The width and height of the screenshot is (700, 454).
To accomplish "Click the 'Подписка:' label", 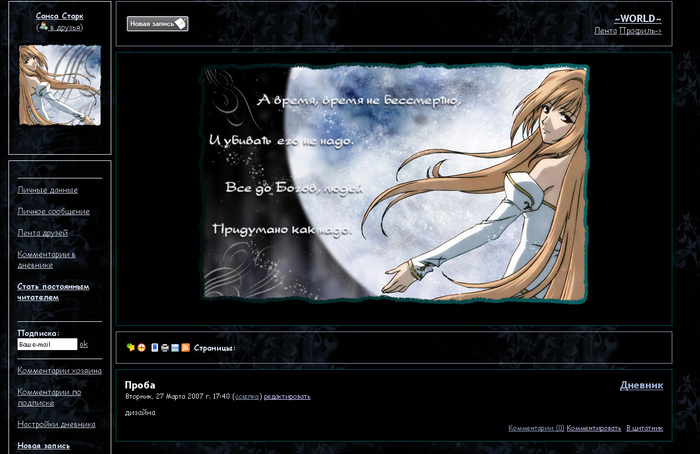I will [x=38, y=333].
